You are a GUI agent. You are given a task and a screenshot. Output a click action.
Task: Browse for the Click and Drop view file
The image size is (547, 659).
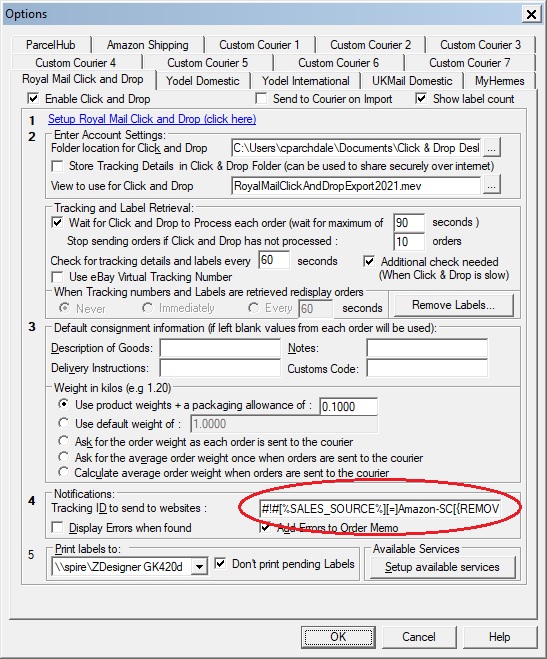492,185
